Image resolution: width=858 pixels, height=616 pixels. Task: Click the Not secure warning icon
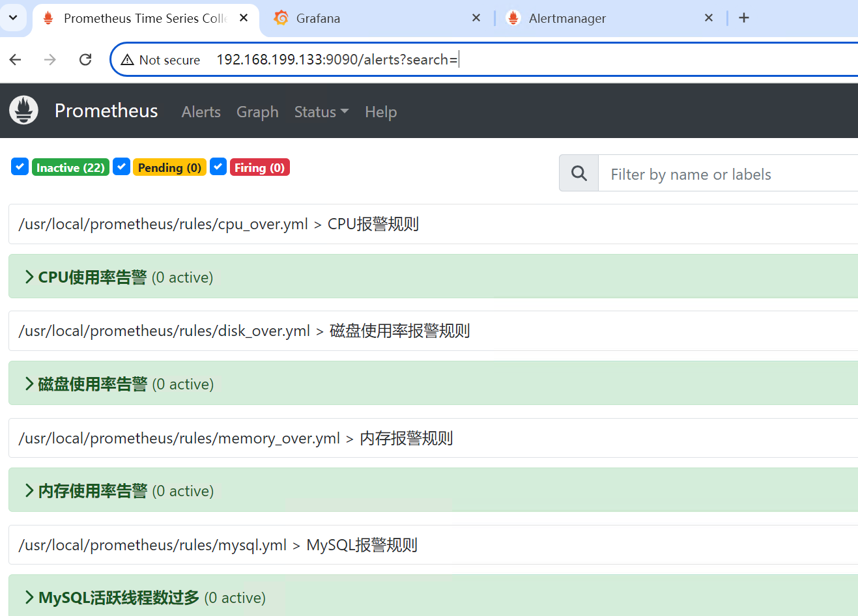pyautogui.click(x=128, y=60)
